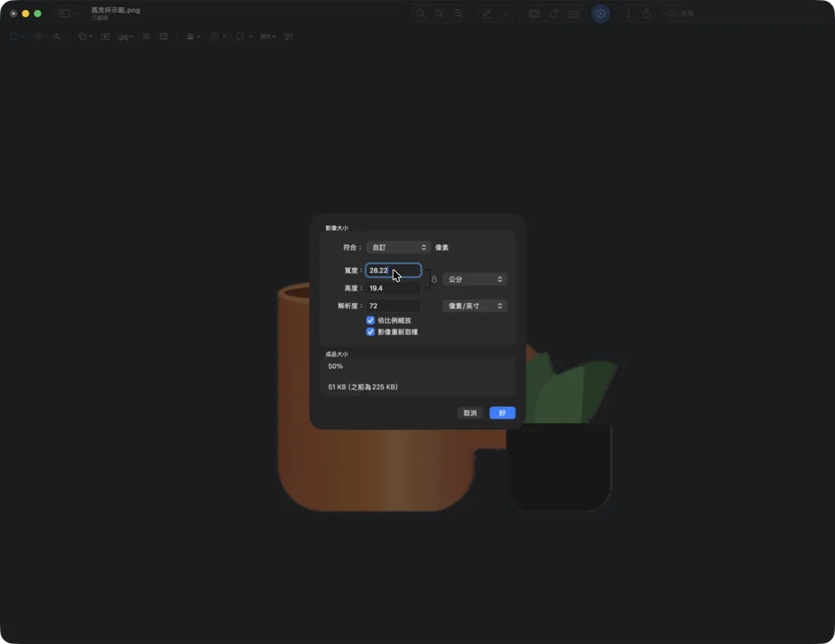Click the zoom in magnifier icon
The image size is (835, 644).
[x=458, y=14]
